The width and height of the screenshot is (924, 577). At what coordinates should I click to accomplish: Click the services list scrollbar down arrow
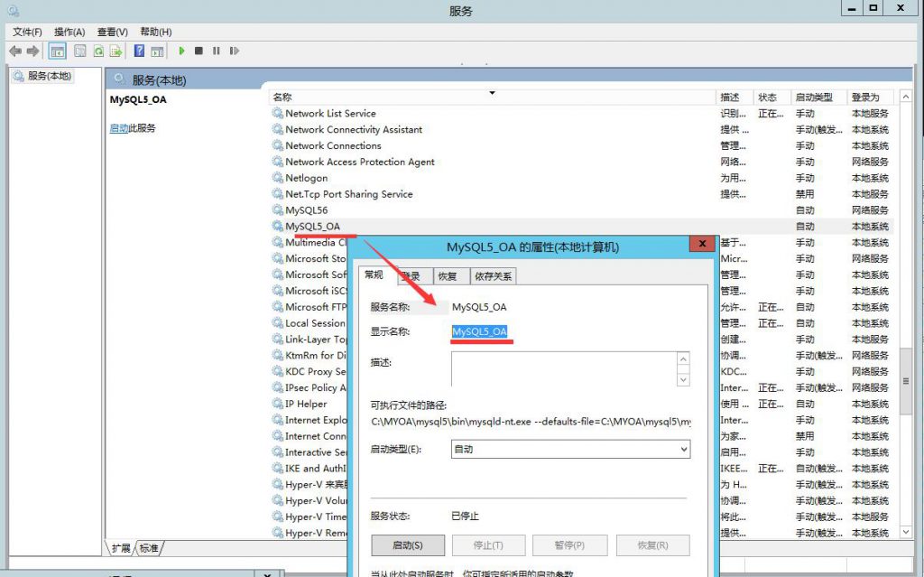(906, 532)
